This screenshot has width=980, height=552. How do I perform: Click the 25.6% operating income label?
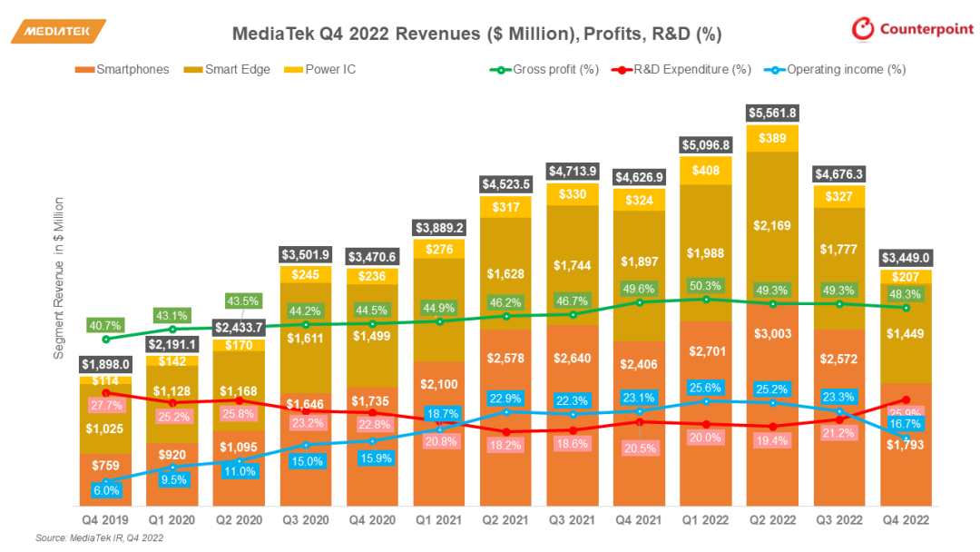[705, 389]
